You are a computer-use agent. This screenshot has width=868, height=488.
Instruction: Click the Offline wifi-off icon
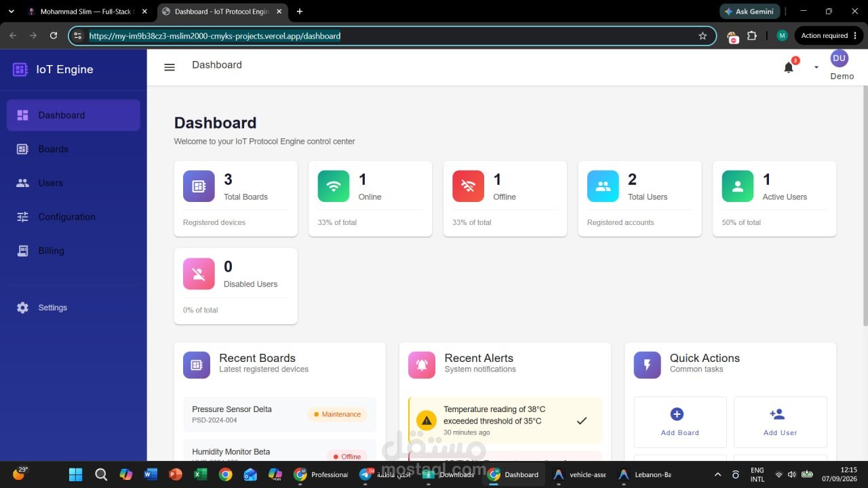tap(468, 186)
